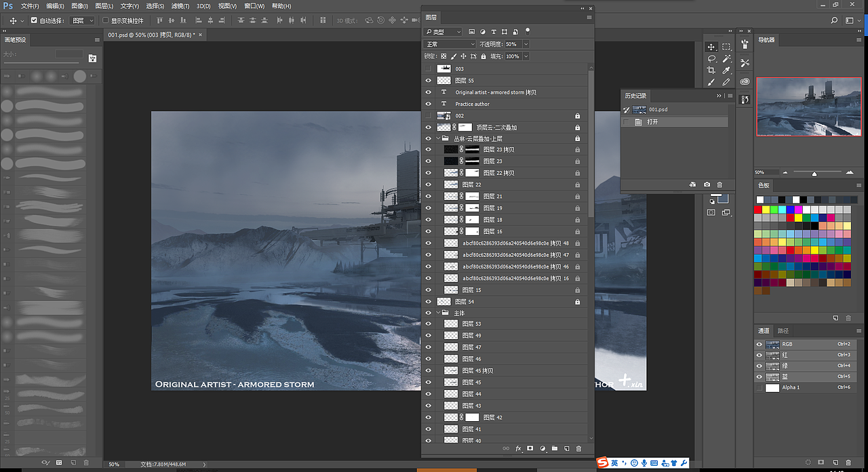Screen dimensions: 868x472
Task: Filter layers by text type
Action: click(x=494, y=32)
